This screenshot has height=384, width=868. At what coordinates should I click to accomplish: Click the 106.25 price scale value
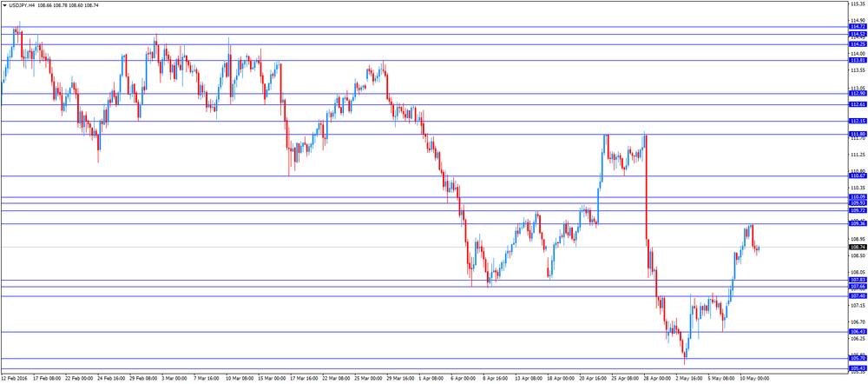pos(857,339)
